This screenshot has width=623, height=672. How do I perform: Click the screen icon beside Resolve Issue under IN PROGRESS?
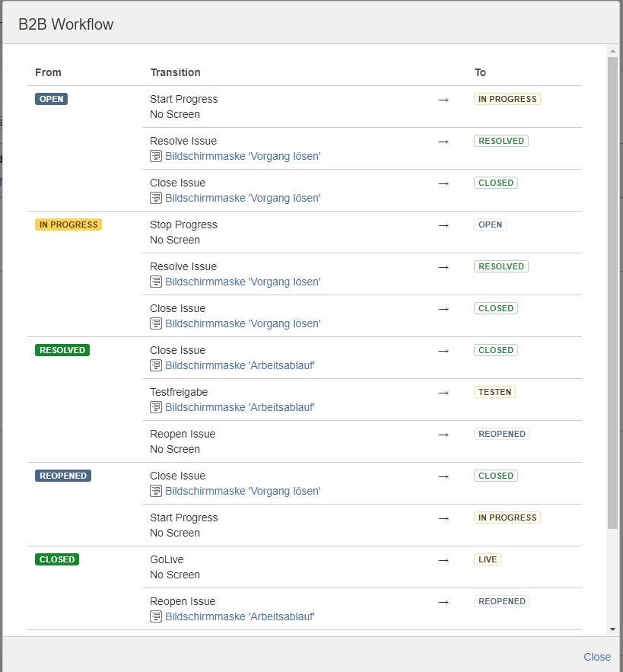(155, 281)
